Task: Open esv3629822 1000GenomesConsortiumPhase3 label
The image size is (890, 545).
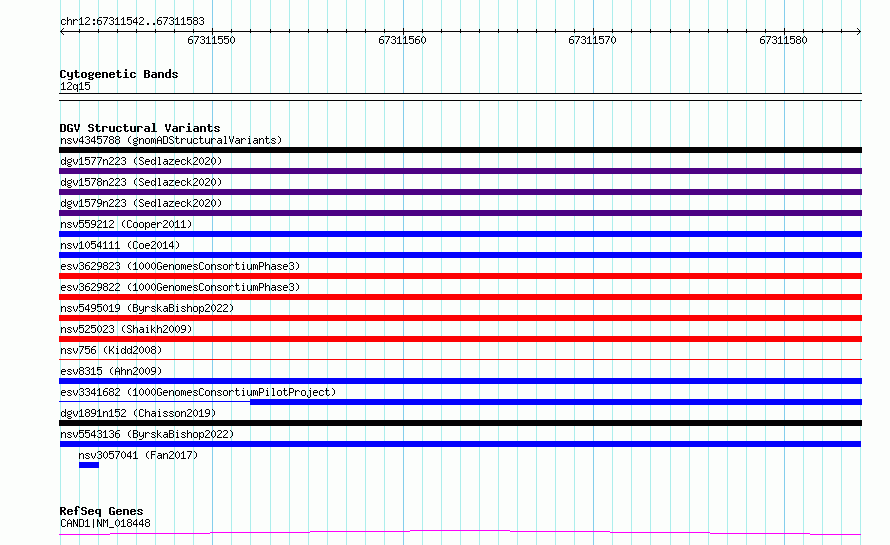Action: tap(180, 287)
